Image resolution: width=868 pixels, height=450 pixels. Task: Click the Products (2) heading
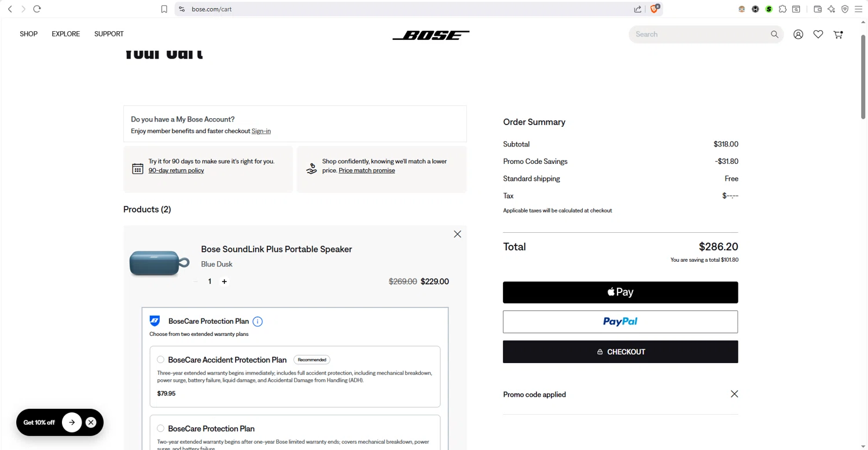click(x=147, y=209)
